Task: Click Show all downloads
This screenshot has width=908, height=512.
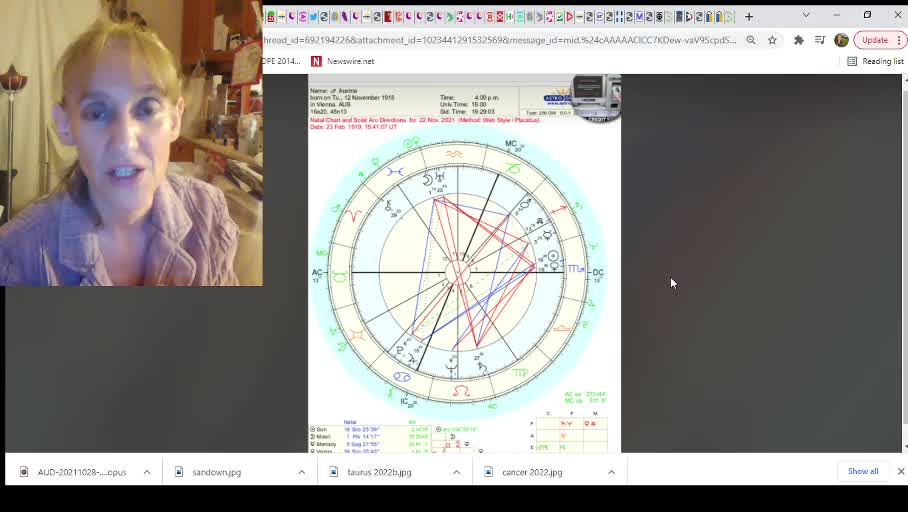Action: [863, 471]
